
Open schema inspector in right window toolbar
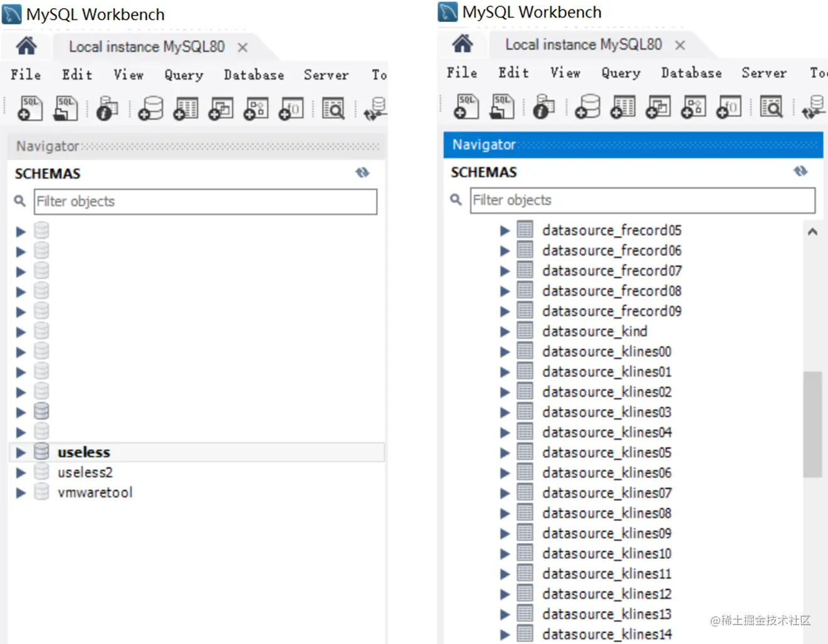(x=543, y=106)
